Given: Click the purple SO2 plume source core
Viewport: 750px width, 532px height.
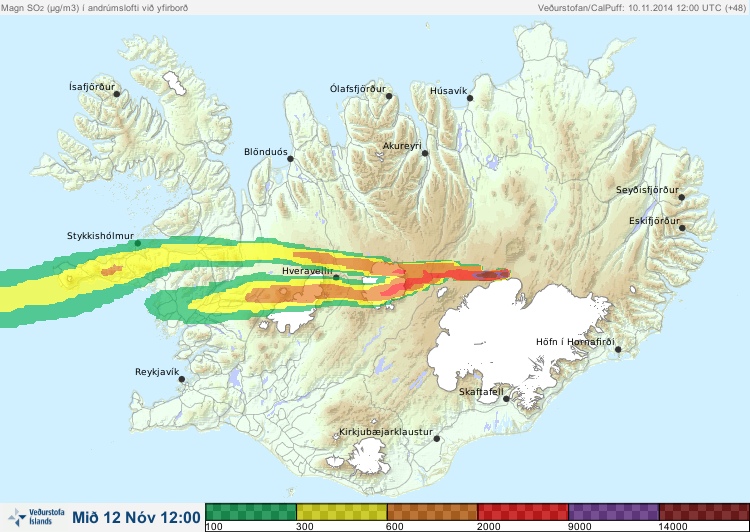Looking at the screenshot, I should pos(490,275).
